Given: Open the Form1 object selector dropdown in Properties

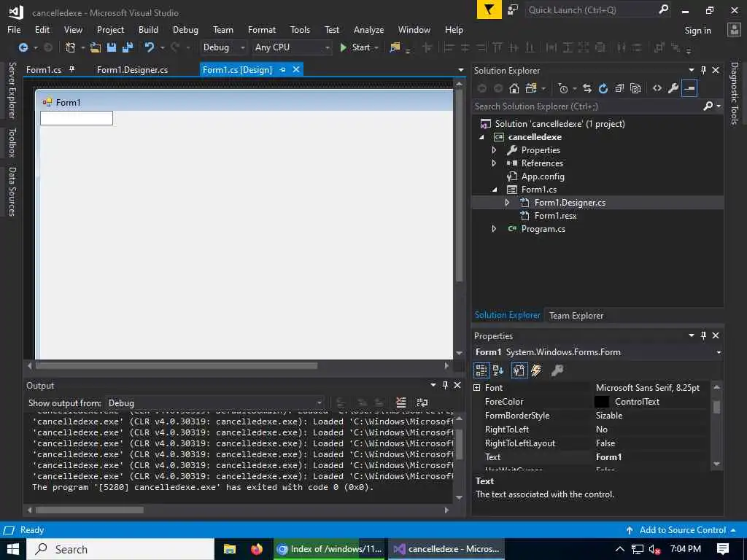Looking at the screenshot, I should [x=719, y=352].
